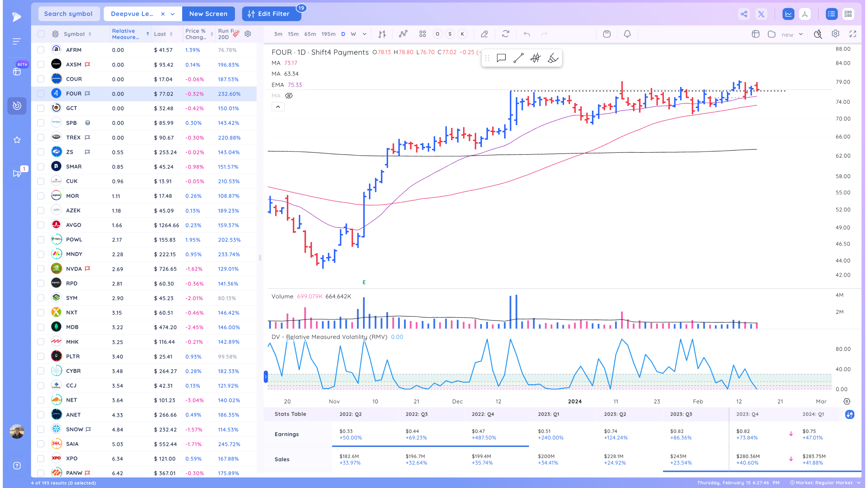Open the share icon in top bar

coord(744,14)
